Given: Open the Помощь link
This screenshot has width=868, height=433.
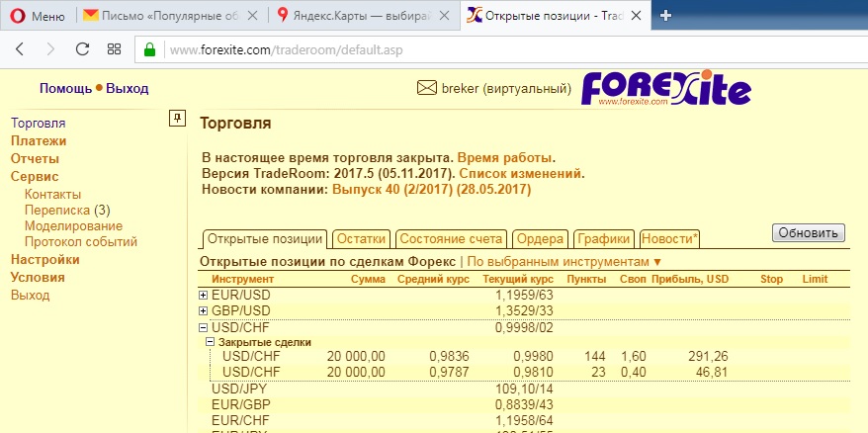Looking at the screenshot, I should (66, 89).
